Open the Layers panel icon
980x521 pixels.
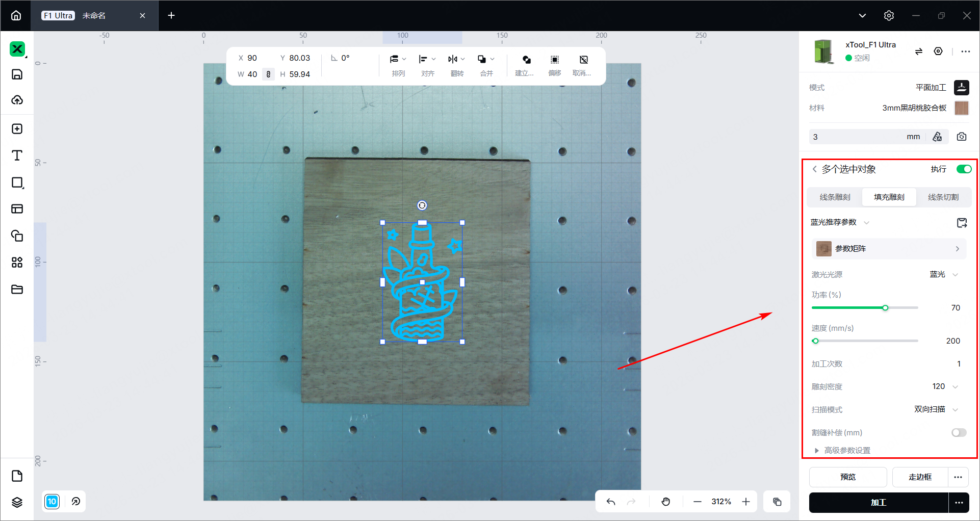pos(17,502)
